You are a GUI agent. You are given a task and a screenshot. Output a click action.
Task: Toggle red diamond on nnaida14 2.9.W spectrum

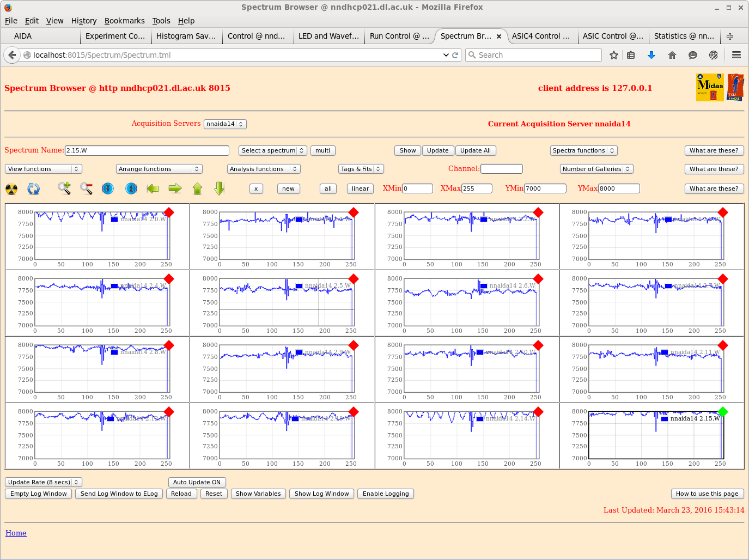pos(354,345)
